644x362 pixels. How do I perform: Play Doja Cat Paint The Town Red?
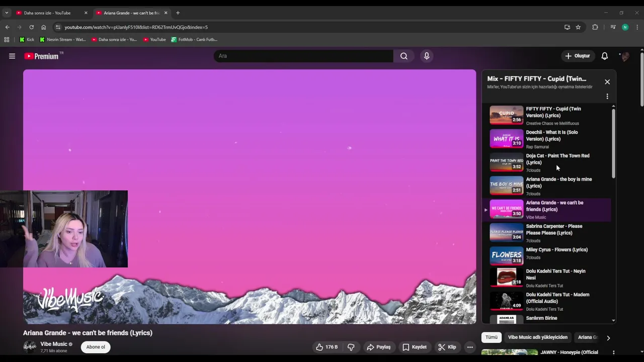(547, 162)
